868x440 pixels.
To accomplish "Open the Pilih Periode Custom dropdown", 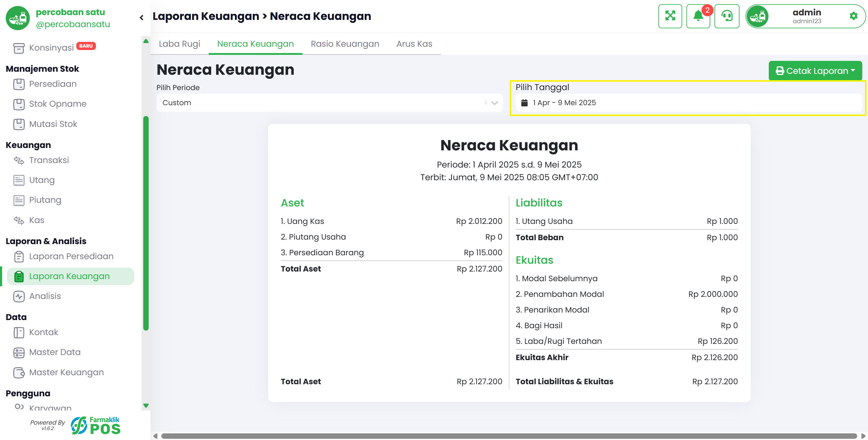I will tap(329, 103).
